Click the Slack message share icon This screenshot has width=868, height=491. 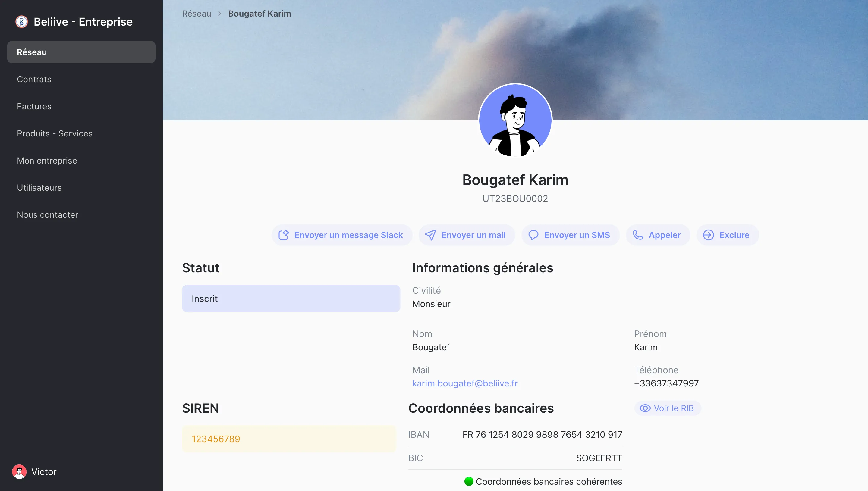pos(283,235)
